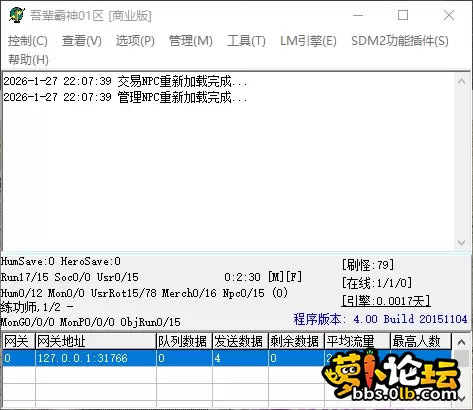Click the log panel scroll-up arrow
The width and height of the screenshot is (473, 410).
[x=461, y=81]
